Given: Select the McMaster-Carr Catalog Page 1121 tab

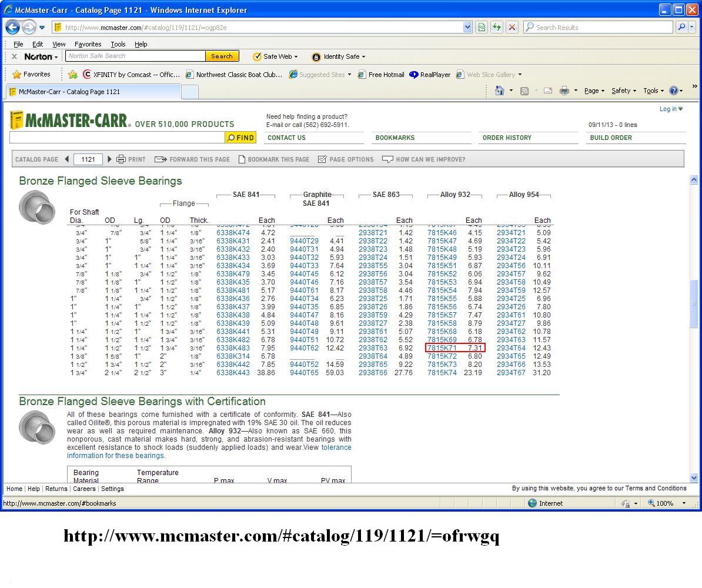Looking at the screenshot, I should (x=93, y=91).
